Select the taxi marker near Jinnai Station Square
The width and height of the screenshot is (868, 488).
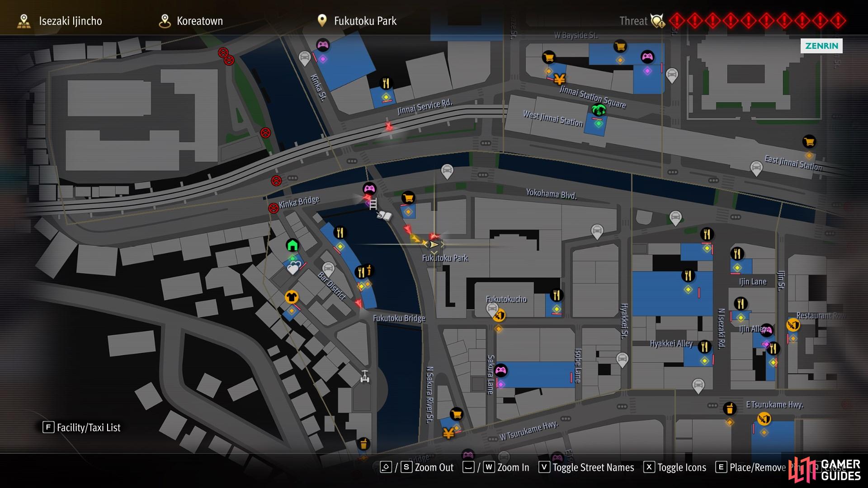tap(672, 75)
